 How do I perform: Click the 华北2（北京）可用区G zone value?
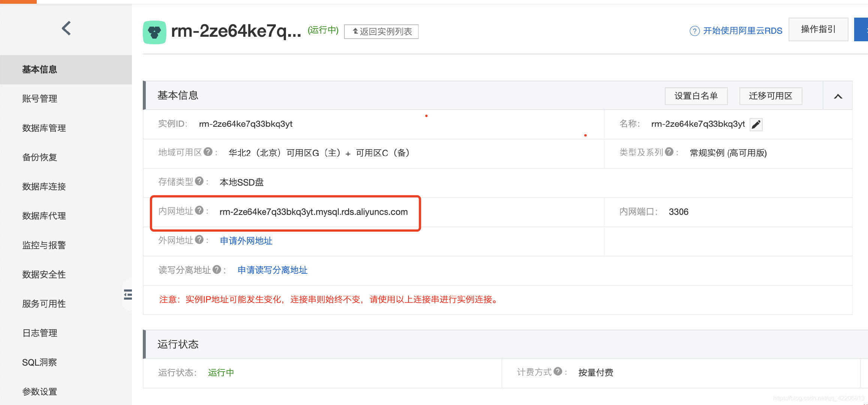pyautogui.click(x=319, y=153)
